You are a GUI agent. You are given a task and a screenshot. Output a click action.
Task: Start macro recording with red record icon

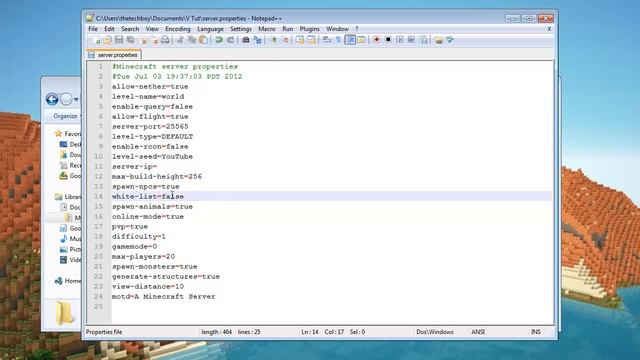click(x=376, y=40)
